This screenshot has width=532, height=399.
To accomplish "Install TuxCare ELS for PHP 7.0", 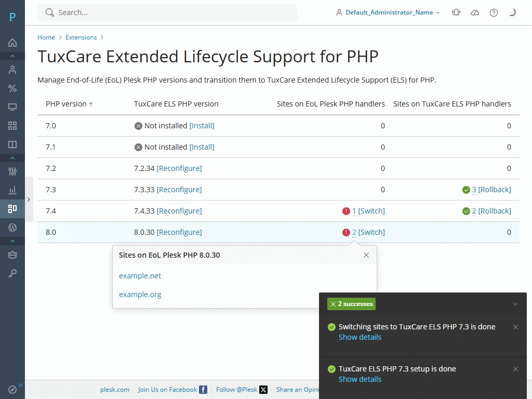I will tap(202, 125).
